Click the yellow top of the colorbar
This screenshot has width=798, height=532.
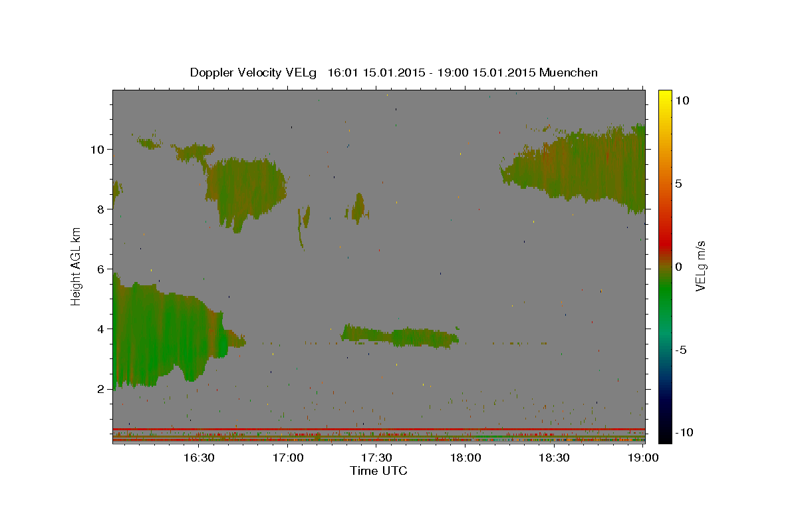[665, 96]
